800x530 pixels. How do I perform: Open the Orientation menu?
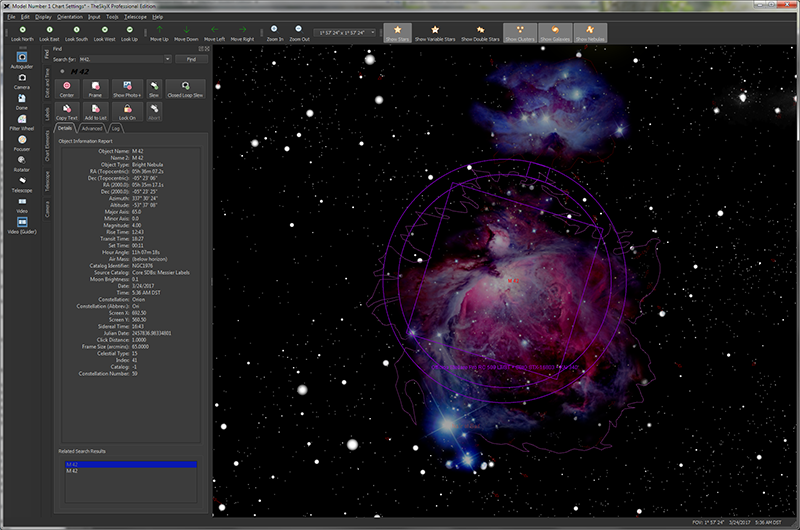click(70, 17)
